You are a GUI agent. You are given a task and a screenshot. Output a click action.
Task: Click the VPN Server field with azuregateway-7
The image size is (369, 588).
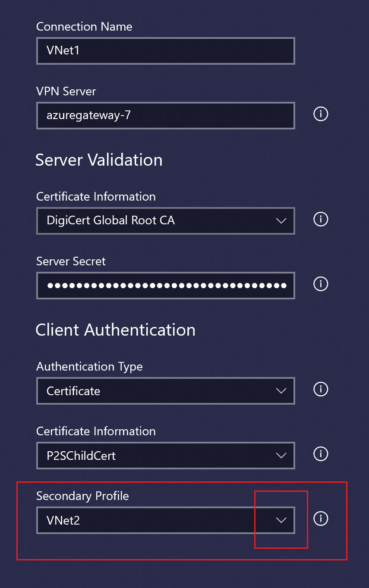165,116
